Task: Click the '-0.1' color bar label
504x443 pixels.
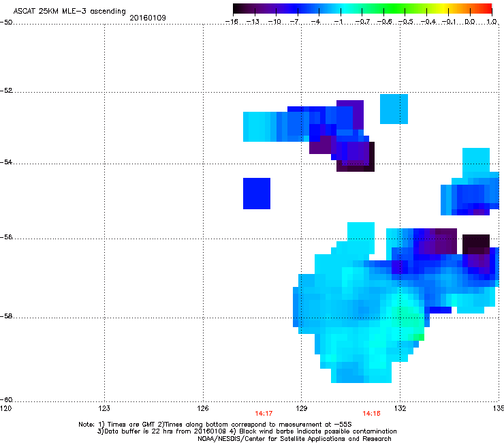Action: (x=450, y=22)
